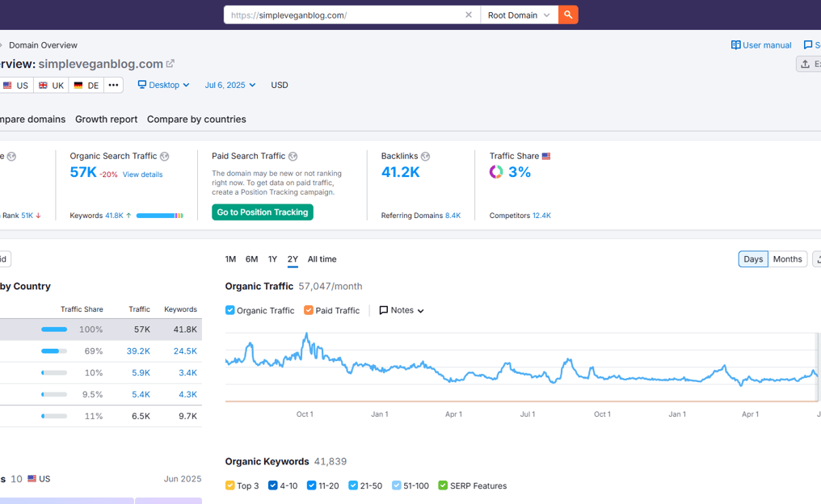Click the Notes speech bubble icon
This screenshot has width=821, height=504.
(383, 310)
